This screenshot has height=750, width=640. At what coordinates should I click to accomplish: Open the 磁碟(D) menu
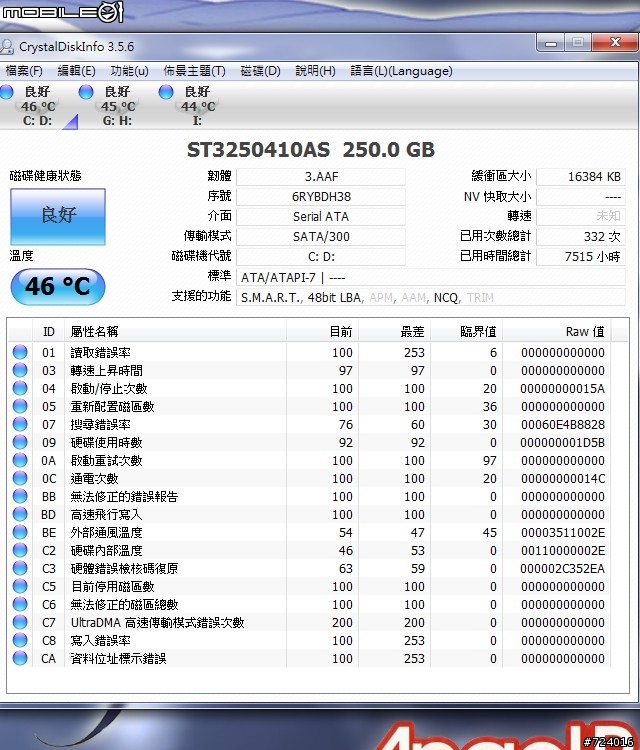[x=260, y=71]
